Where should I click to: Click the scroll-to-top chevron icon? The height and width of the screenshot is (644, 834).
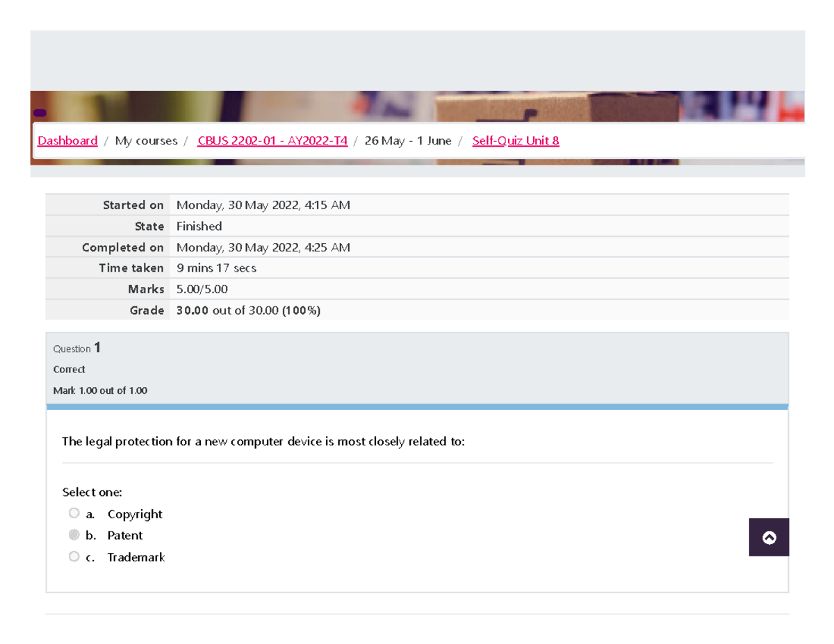coord(769,537)
